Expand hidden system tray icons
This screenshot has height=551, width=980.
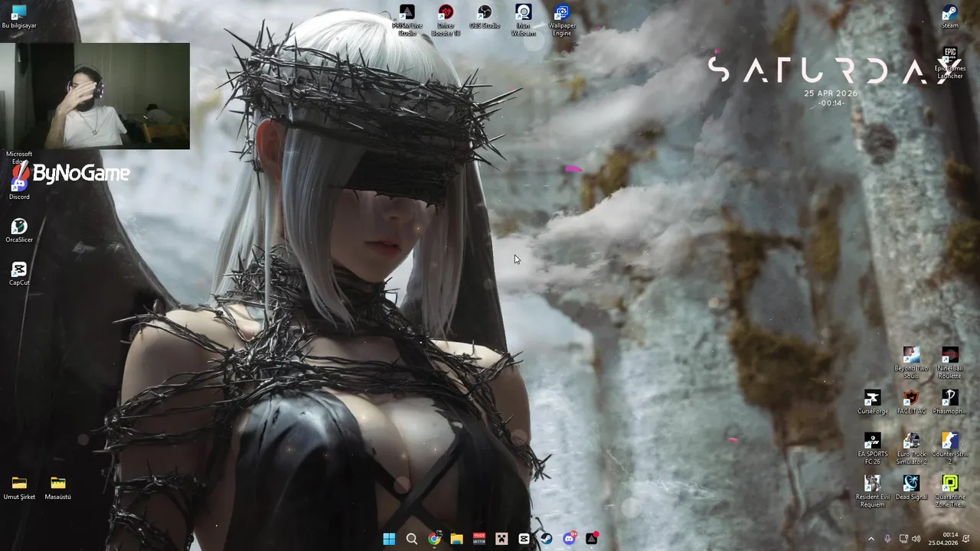(x=871, y=539)
